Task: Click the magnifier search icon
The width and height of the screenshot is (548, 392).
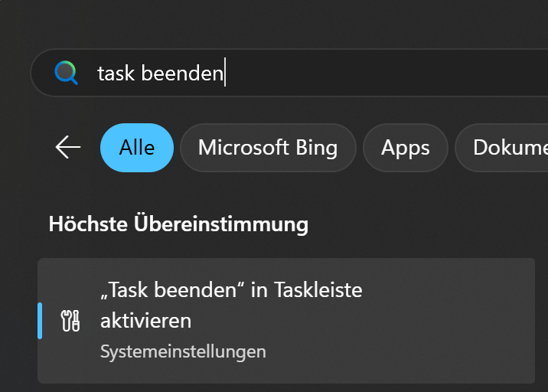Action: 67,73
